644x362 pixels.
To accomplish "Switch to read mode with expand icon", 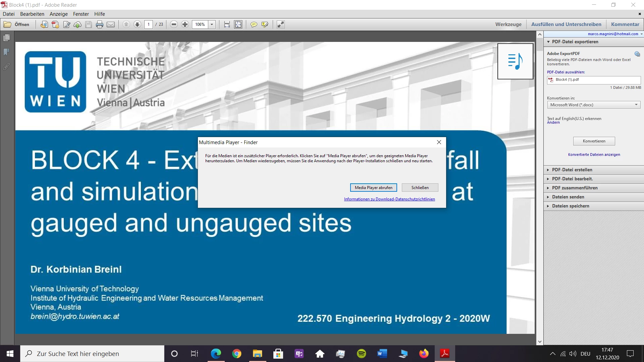I will pyautogui.click(x=281, y=24).
